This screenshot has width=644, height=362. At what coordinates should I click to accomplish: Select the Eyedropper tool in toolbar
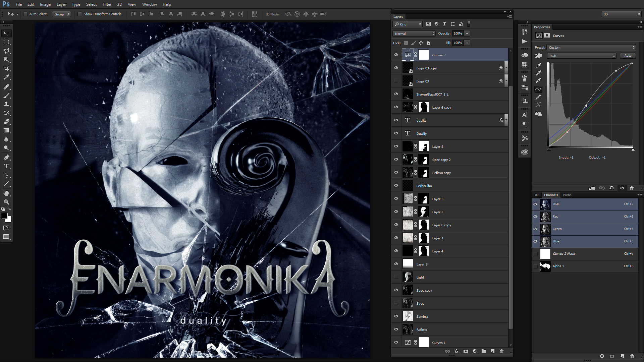[x=6, y=77]
